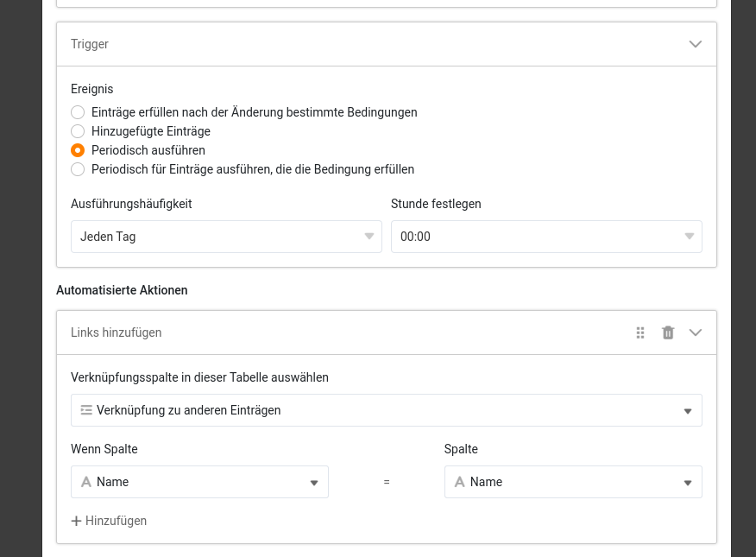Open the Ausführungshäufigkeit 'Jeden Tag' dropdown
Screen dimensions: 756x557
pos(226,237)
